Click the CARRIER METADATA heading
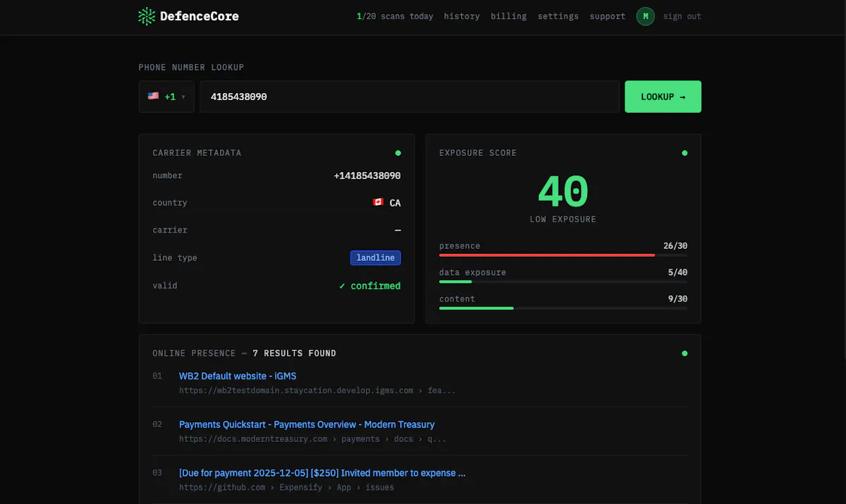The image size is (846, 504). pyautogui.click(x=197, y=153)
